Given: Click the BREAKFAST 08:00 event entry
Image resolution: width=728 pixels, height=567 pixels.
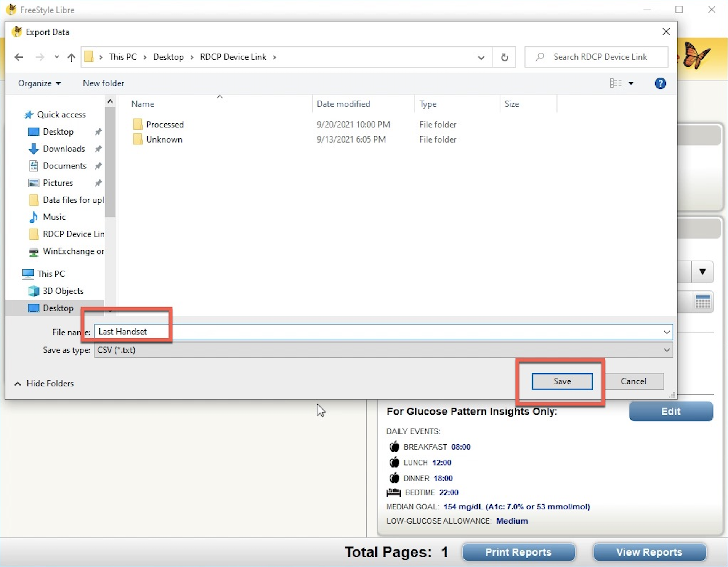Looking at the screenshot, I should click(x=430, y=447).
